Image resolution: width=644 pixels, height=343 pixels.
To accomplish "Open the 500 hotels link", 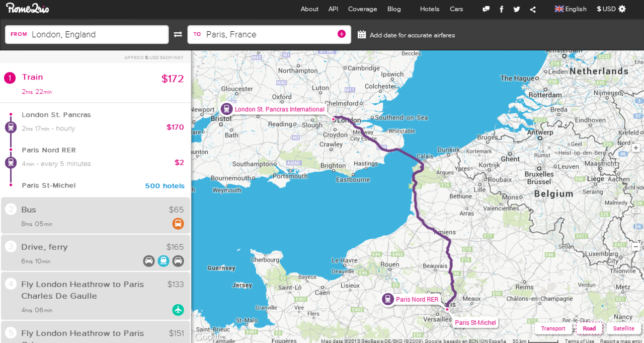I will [165, 186].
